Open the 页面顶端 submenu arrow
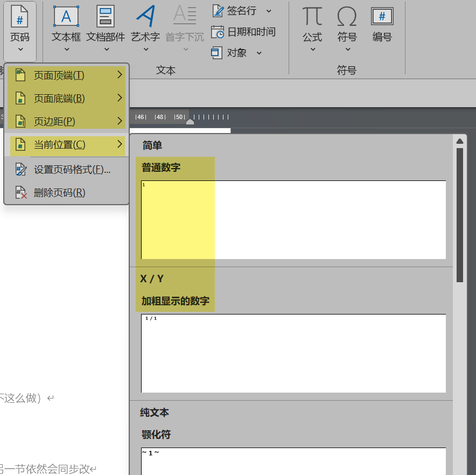This screenshot has width=476, height=475. click(x=120, y=75)
